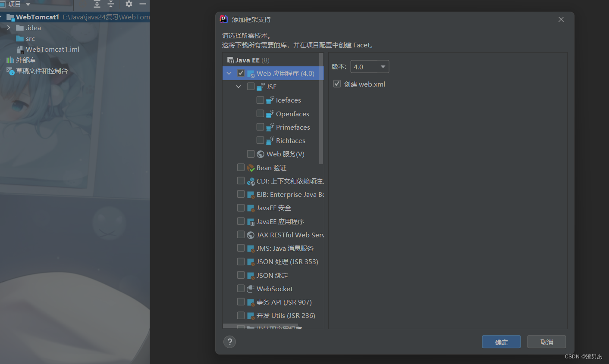Click the JAX RESTful Web Services globe icon
Screen dimensions: 609x364
251,235
